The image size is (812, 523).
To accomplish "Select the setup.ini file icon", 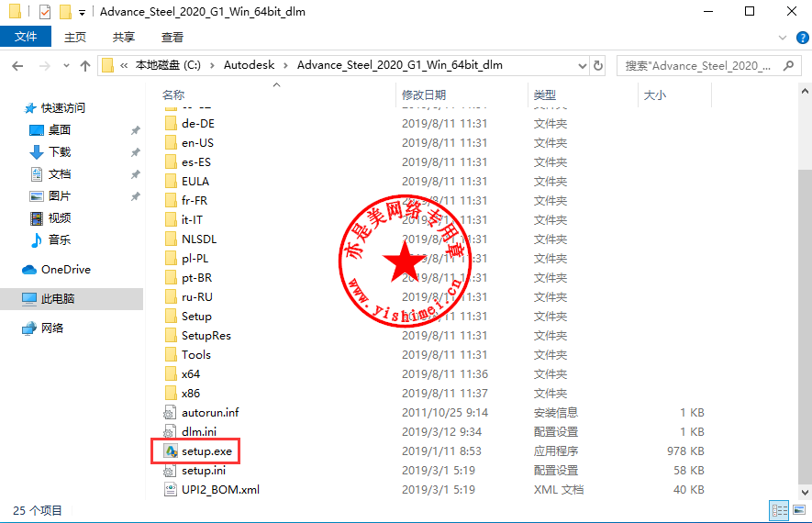I will (x=170, y=470).
